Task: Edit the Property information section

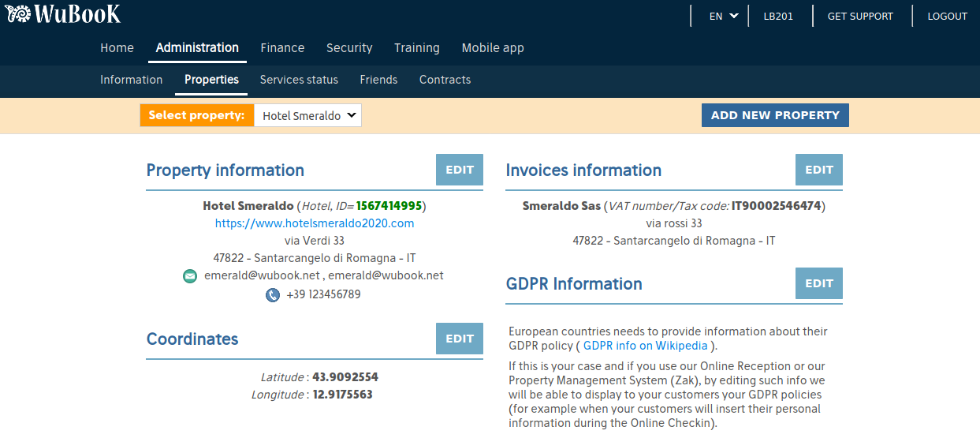Action: pos(460,170)
